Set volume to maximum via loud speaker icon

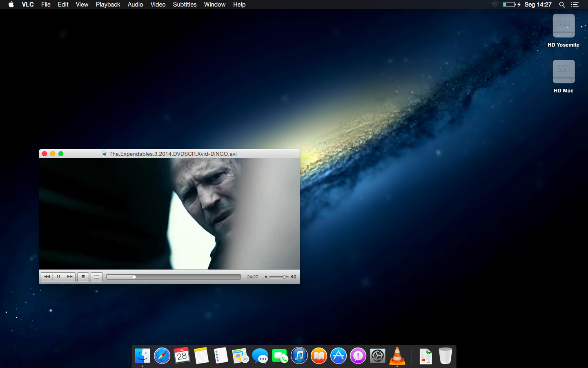[293, 277]
